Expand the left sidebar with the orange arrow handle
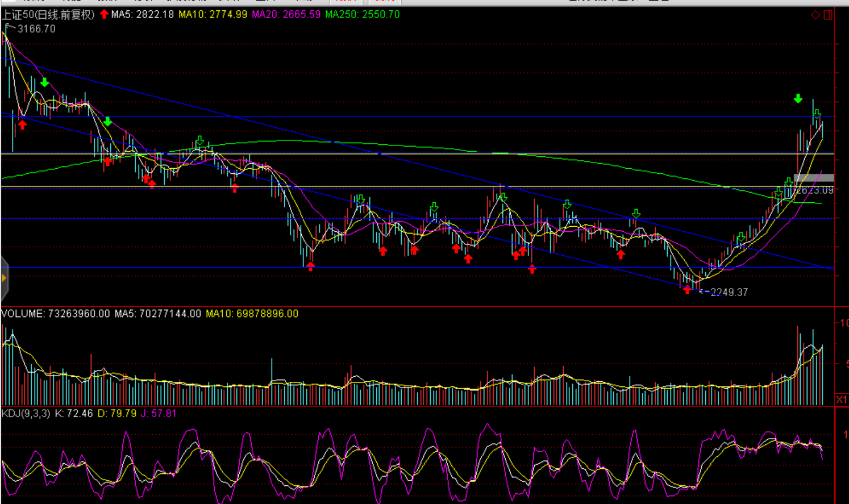The width and height of the screenshot is (849, 504). pos(4,278)
